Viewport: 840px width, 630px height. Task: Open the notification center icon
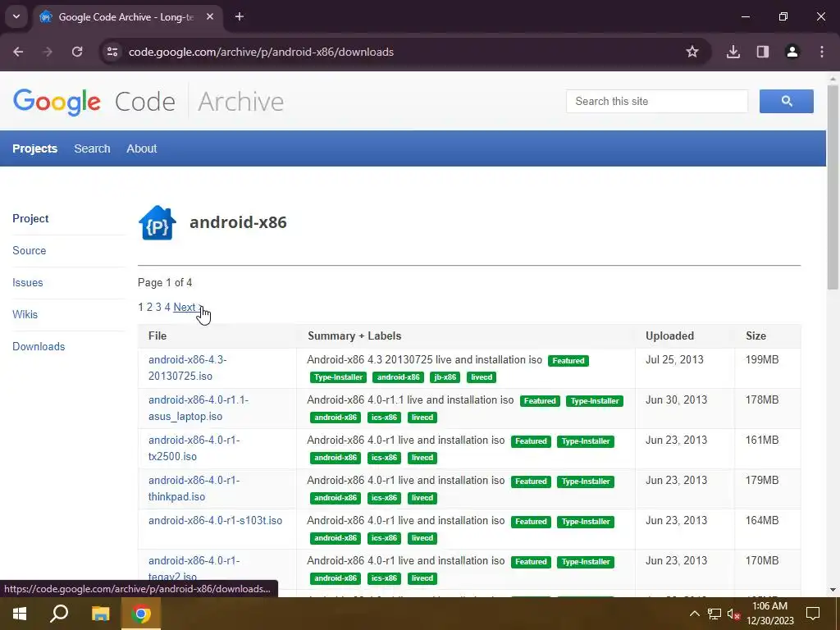813,614
